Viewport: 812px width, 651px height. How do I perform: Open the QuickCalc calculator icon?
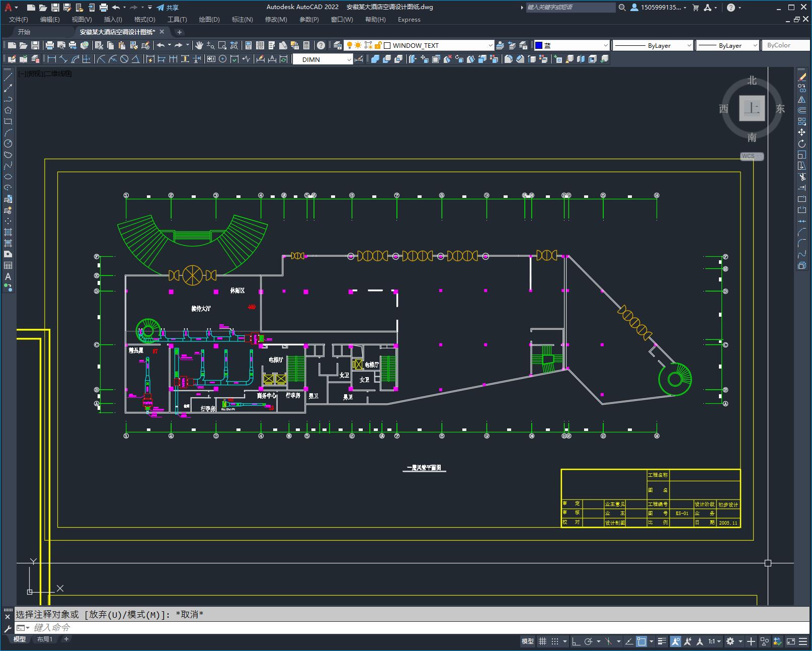click(x=306, y=45)
